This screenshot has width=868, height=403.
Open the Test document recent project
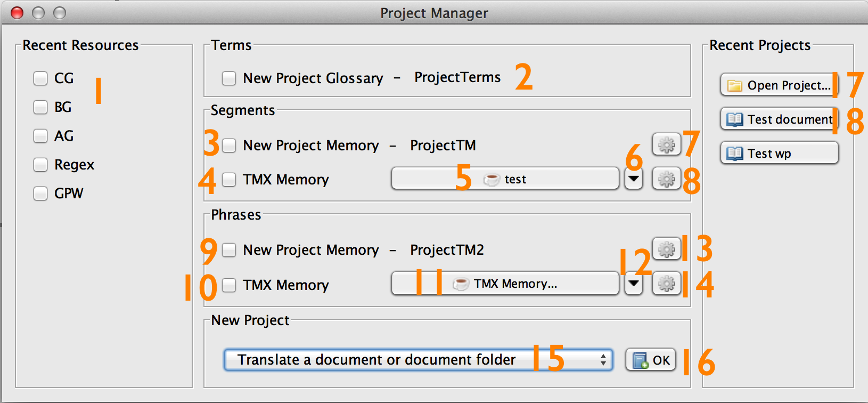tap(779, 119)
